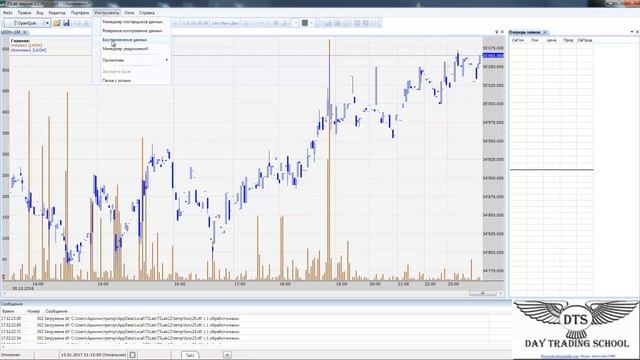640x360 pixels.
Task: Click the Сообщения panel title
Action: pos(11,304)
